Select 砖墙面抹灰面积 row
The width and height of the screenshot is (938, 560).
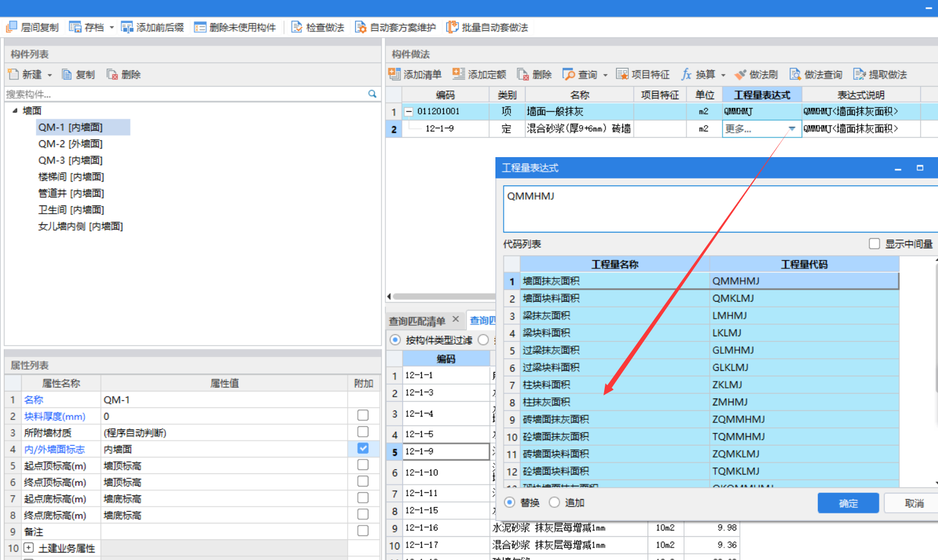click(x=701, y=419)
